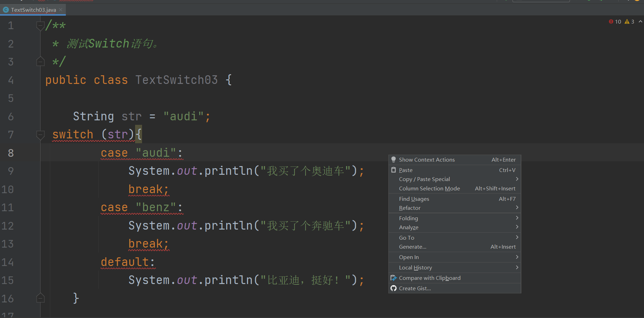Switch to the TextSwitch03.java tab

pos(33,10)
